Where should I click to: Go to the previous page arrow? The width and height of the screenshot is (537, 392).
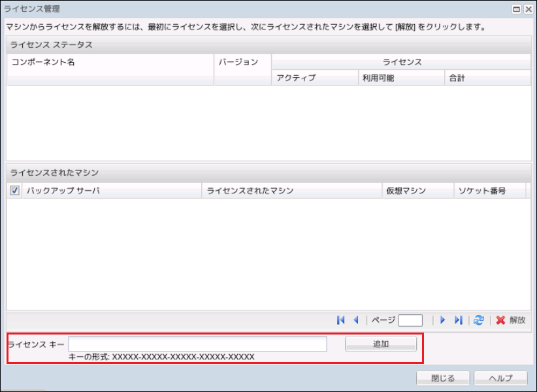tap(356, 320)
